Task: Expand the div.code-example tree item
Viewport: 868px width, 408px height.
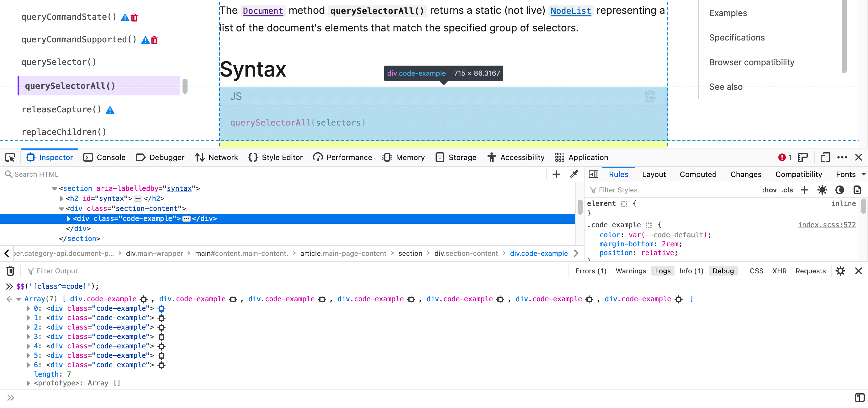Action: click(x=67, y=218)
